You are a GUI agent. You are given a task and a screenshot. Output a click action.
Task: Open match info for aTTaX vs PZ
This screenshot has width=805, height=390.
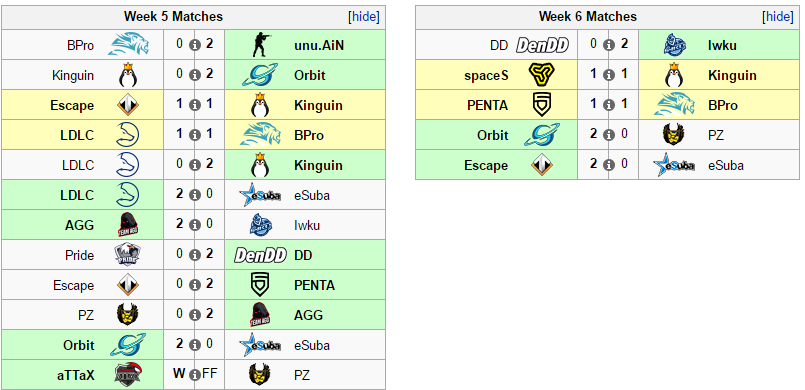tap(195, 375)
